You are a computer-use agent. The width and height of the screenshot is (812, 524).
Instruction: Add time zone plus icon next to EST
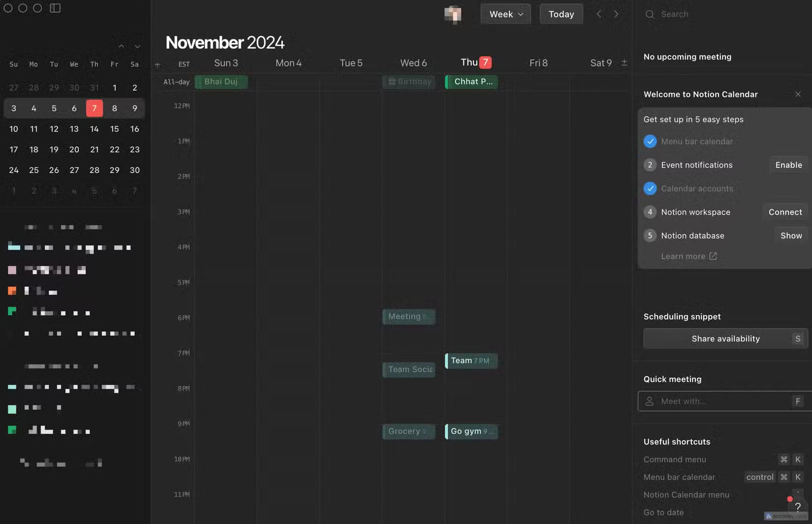pos(157,65)
